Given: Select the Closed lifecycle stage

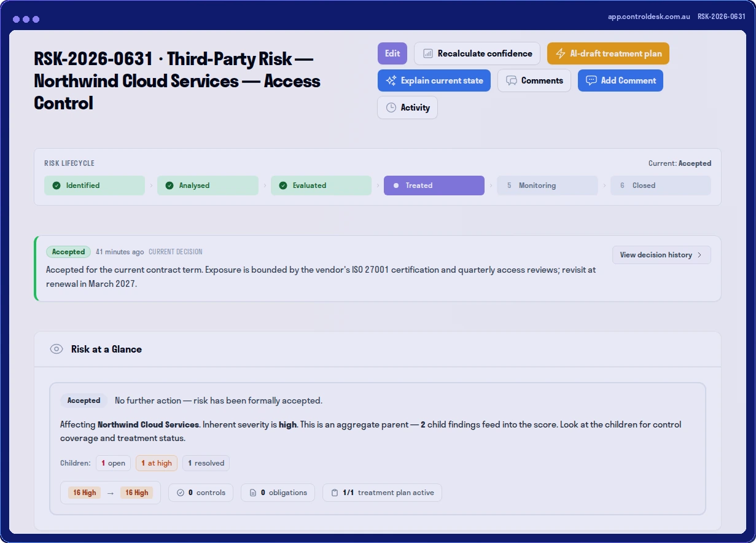Looking at the screenshot, I should (x=661, y=186).
